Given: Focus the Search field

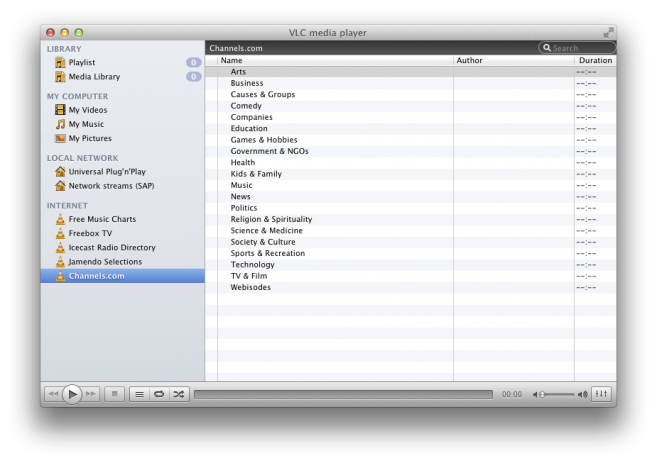Looking at the screenshot, I should coord(577,48).
